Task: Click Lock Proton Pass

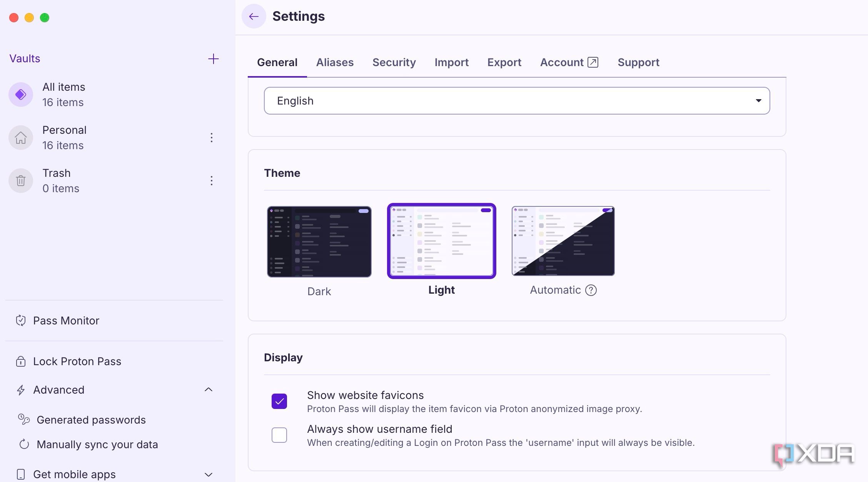Action: 77,361
